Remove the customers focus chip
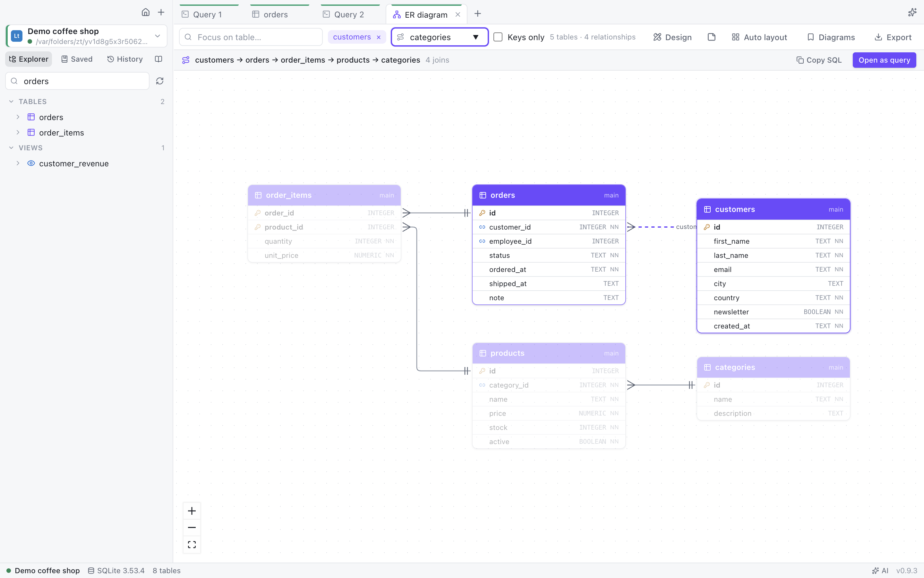Screen dimensions: 924x578 378,37
